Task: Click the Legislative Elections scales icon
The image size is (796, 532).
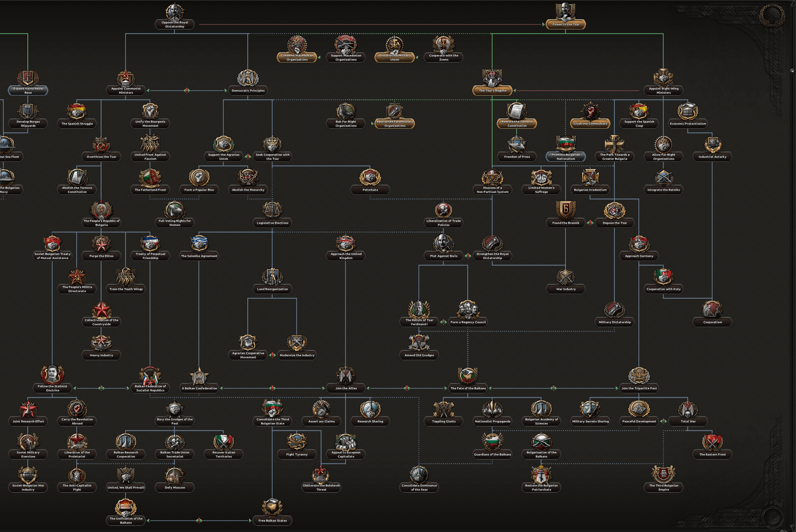Action: tap(272, 209)
